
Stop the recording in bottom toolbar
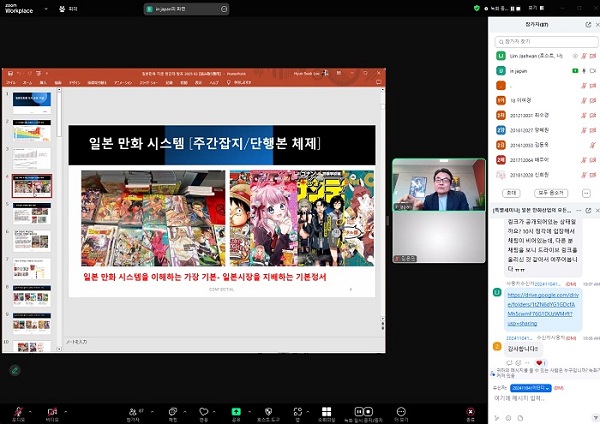pyautogui.click(x=368, y=412)
